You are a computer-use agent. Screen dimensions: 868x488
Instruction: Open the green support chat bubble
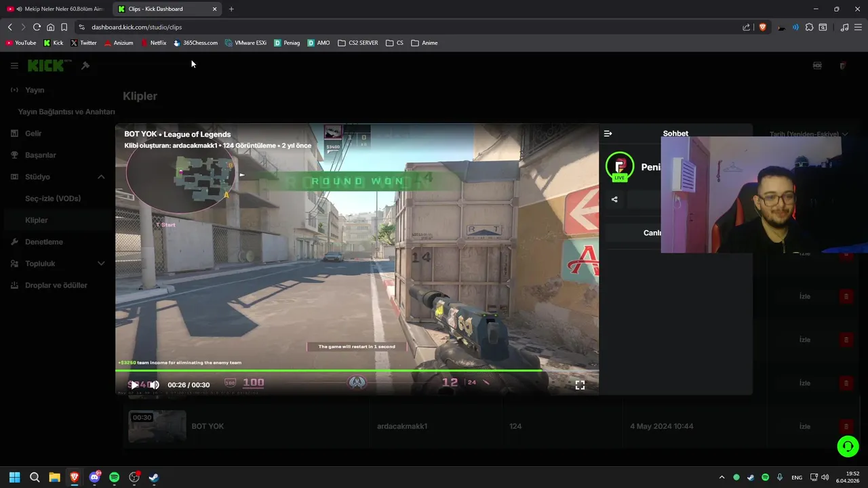click(x=848, y=446)
